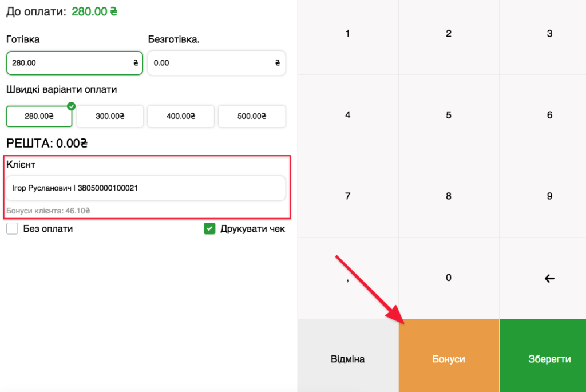This screenshot has width=586, height=392.
Task: Cancel payment with 'Відміна' button
Action: coord(348,359)
